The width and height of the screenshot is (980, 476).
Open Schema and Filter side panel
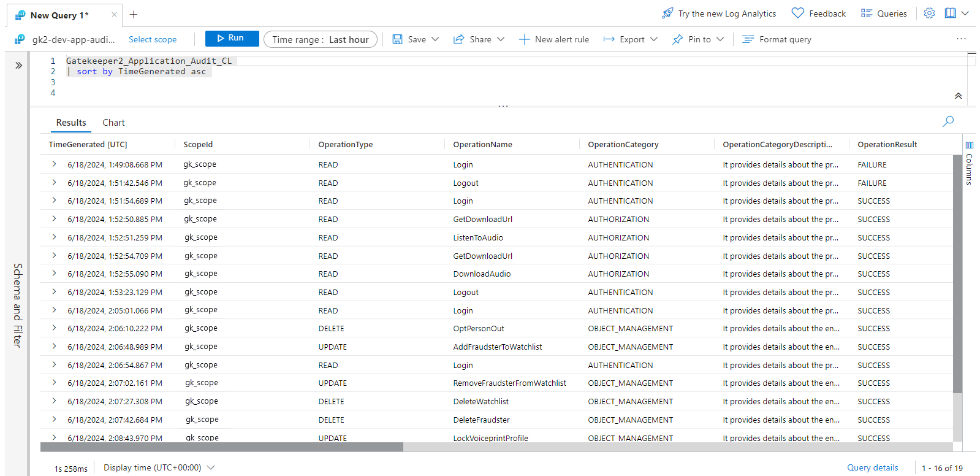click(18, 305)
